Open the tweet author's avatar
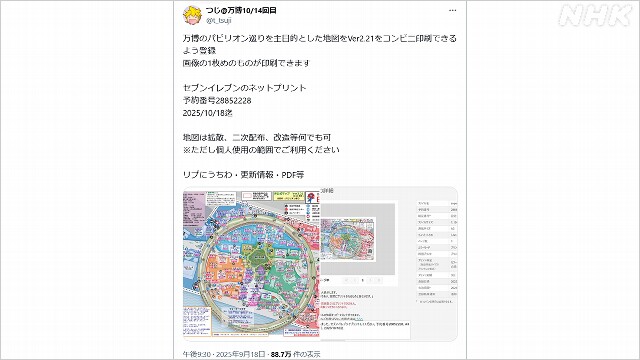The height and width of the screenshot is (360, 640). tap(192, 15)
